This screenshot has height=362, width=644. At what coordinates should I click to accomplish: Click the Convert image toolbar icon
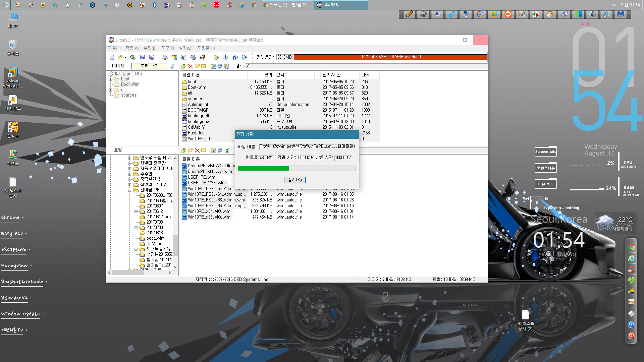(x=174, y=57)
